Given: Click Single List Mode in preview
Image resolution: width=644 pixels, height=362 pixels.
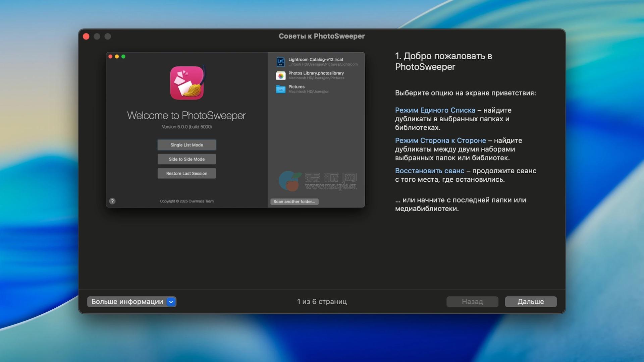Looking at the screenshot, I should 186,145.
